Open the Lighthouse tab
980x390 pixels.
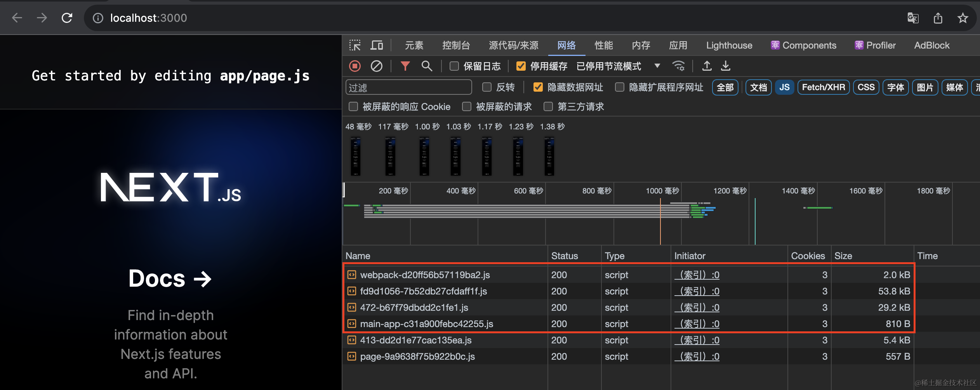[729, 45]
